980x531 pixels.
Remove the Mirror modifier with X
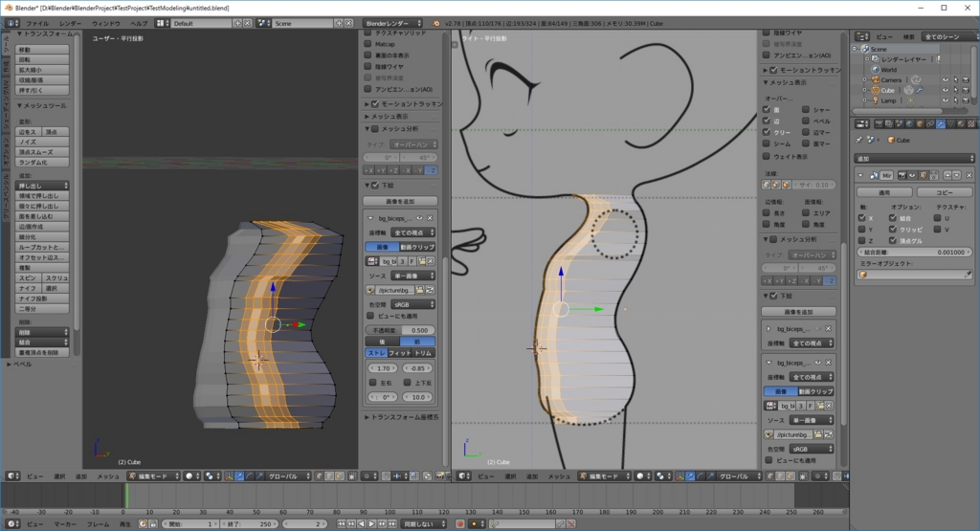(969, 175)
